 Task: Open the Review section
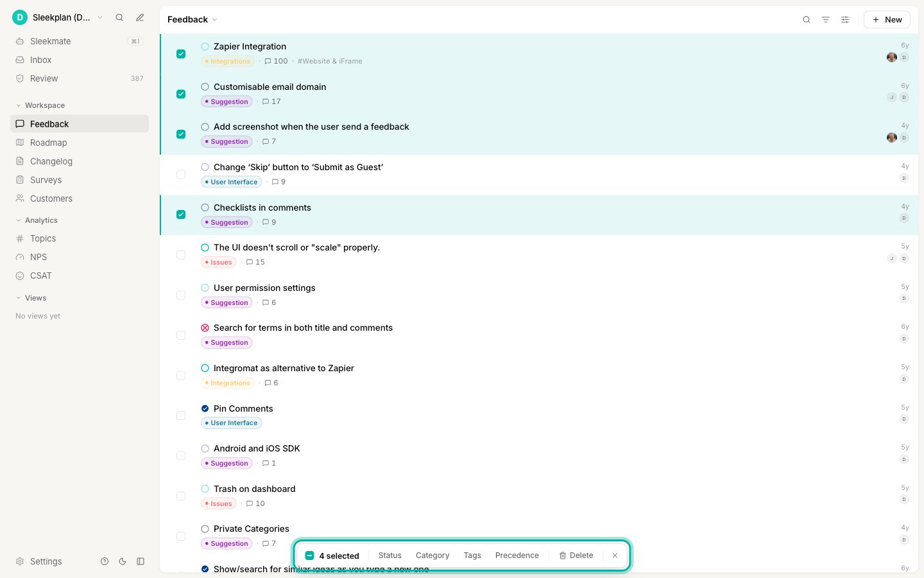tap(80, 78)
